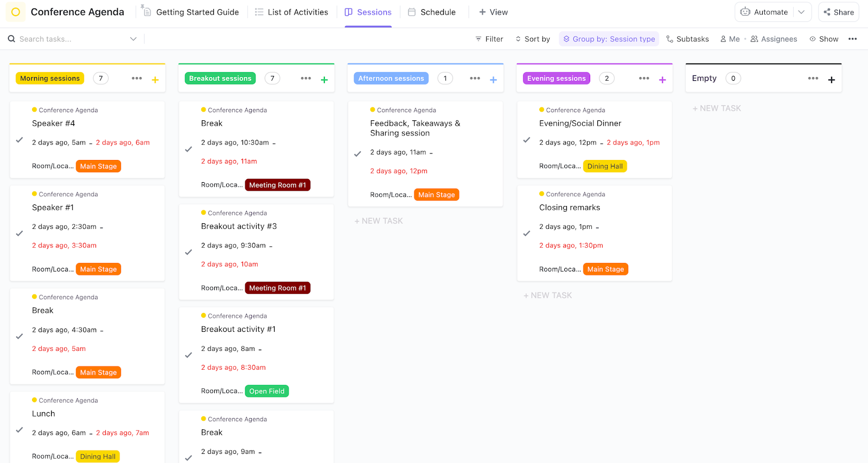The height and width of the screenshot is (463, 868).
Task: Click NEW TASK under Evening sessions
Action: [548, 295]
